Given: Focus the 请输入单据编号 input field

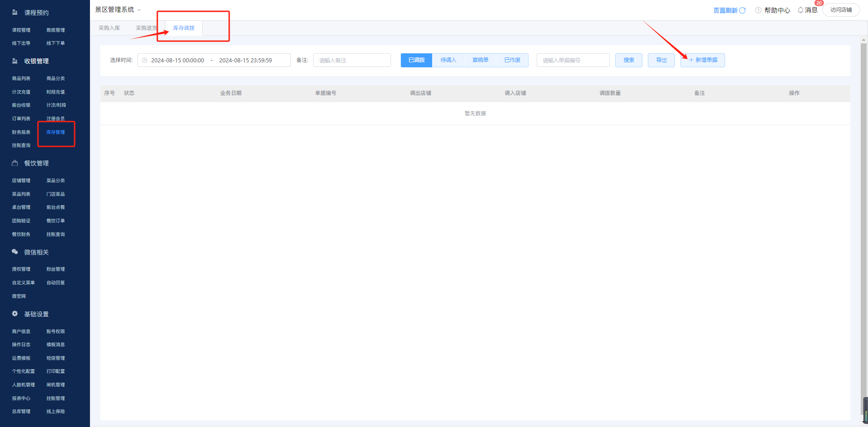Looking at the screenshot, I should (x=573, y=61).
